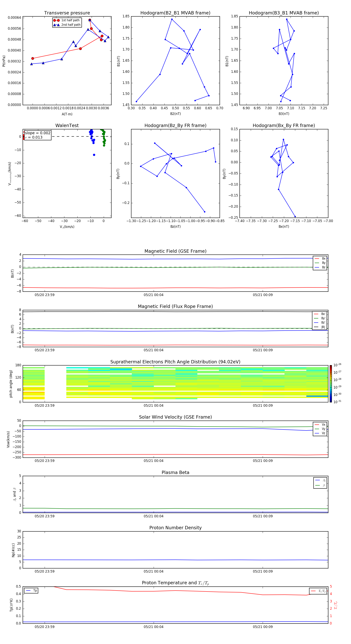Select |B| in the Flux Rope legend
Image resolution: width=351 pixels, height=644 pixels.
click(x=320, y=327)
